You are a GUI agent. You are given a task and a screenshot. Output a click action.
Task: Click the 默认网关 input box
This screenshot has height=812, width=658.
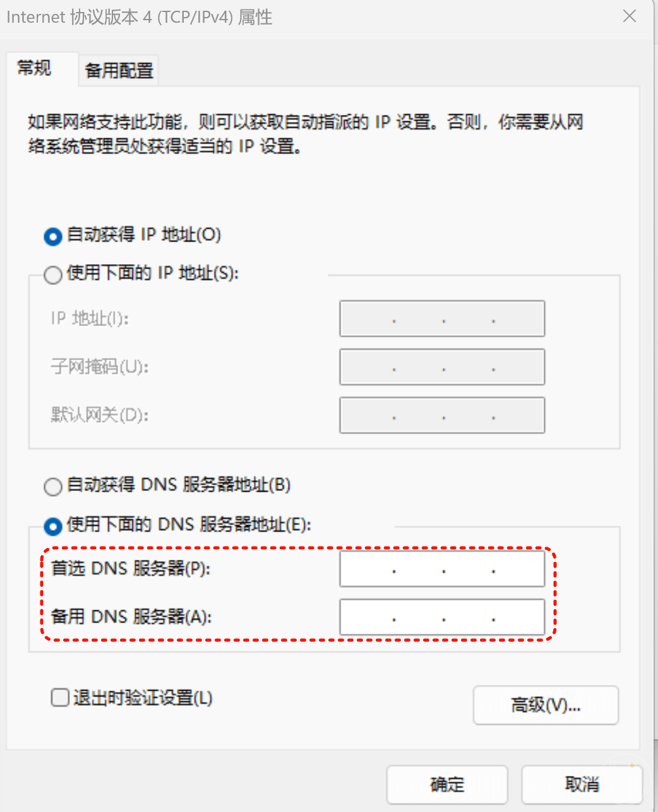[442, 415]
